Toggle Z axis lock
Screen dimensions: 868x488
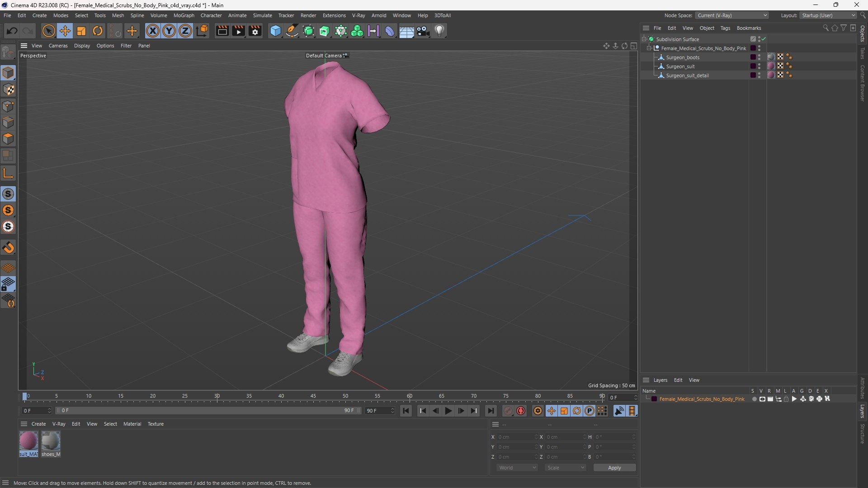(185, 31)
